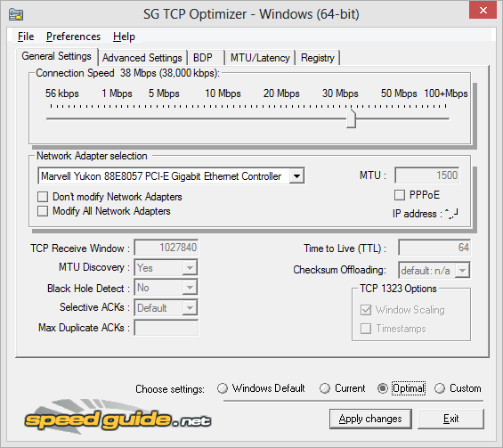
Task: Switch to the MTU/Latency tab
Action: point(260,58)
